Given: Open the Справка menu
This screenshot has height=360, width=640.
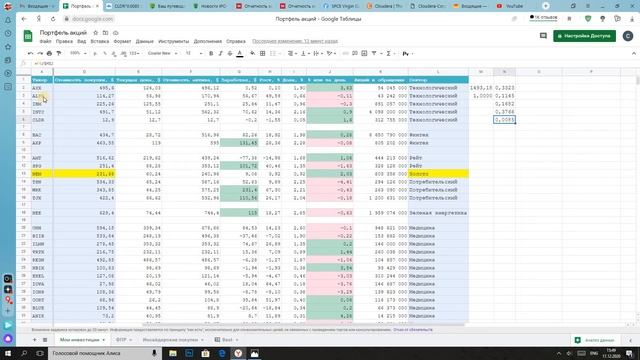Looking at the screenshot, I should pyautogui.click(x=236, y=42).
